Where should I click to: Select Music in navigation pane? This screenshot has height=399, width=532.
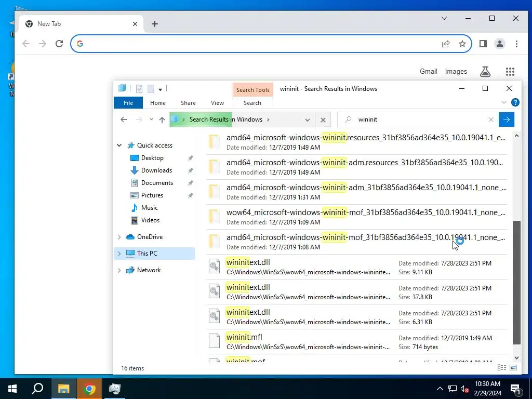click(149, 208)
